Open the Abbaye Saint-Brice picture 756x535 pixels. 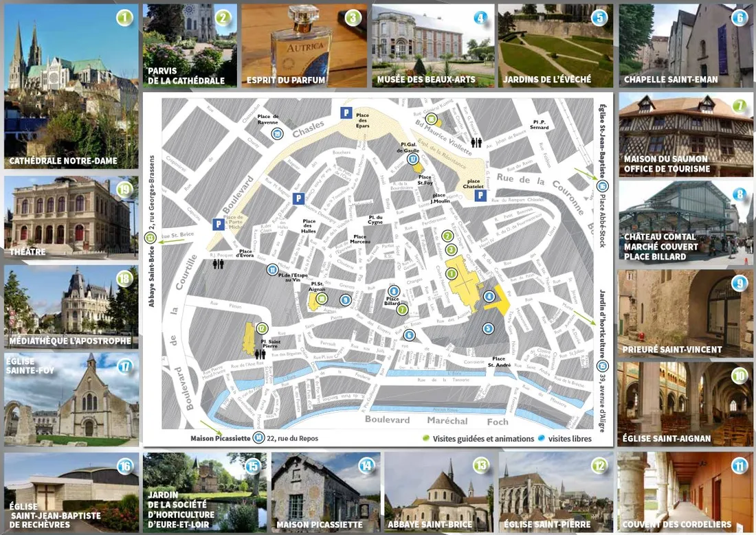(x=438, y=491)
